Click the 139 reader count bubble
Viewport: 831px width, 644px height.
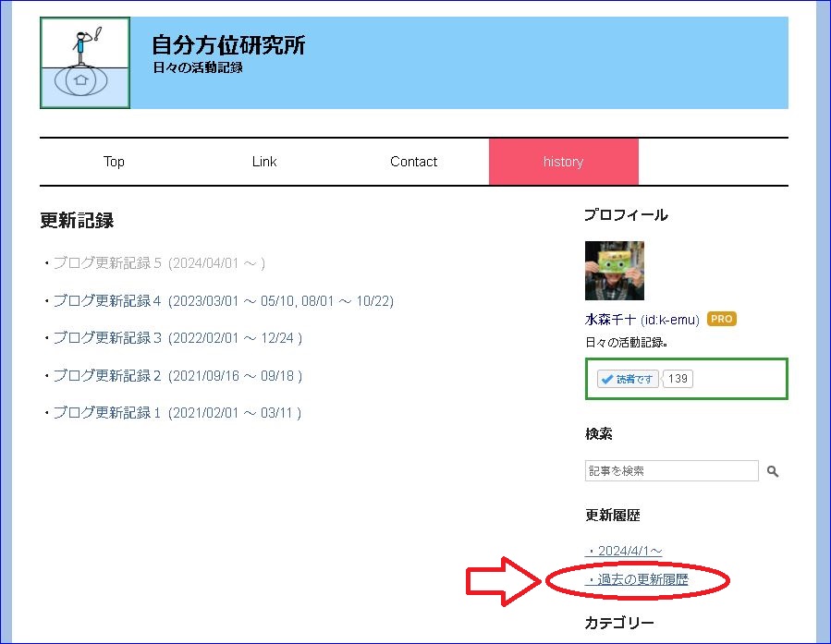tap(678, 379)
